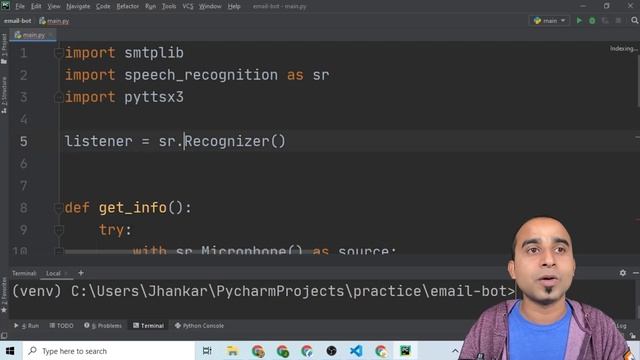The width and height of the screenshot is (640, 360).
Task: Add a new terminal session with plus
Action: (81, 273)
